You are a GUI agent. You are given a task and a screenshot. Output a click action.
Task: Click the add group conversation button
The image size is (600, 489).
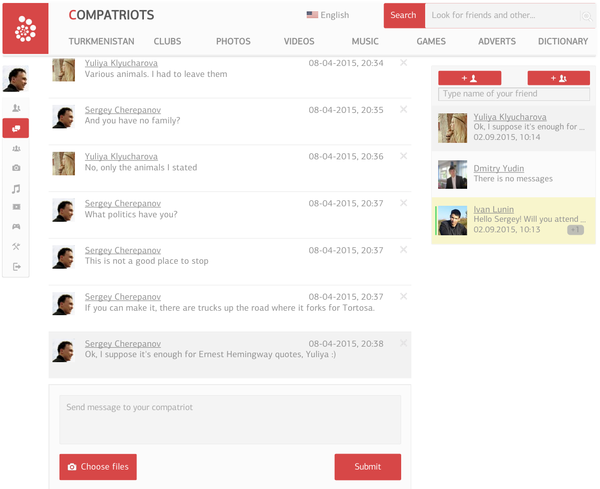558,78
